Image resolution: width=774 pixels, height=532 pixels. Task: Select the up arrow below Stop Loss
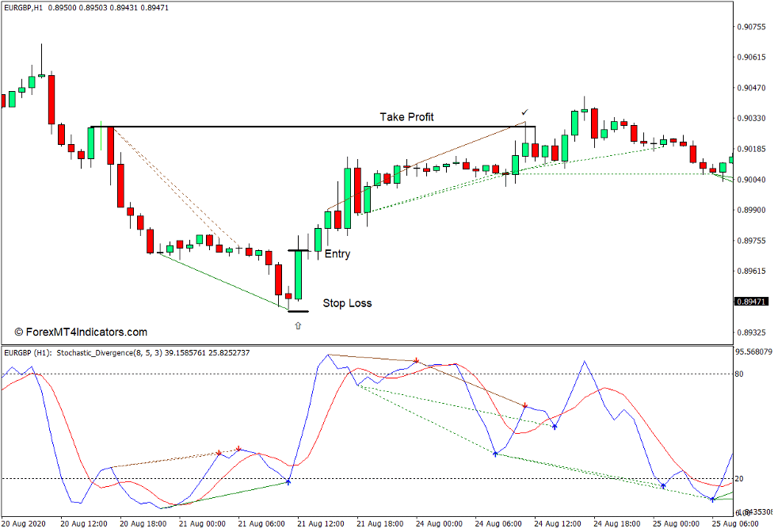pyautogui.click(x=298, y=325)
